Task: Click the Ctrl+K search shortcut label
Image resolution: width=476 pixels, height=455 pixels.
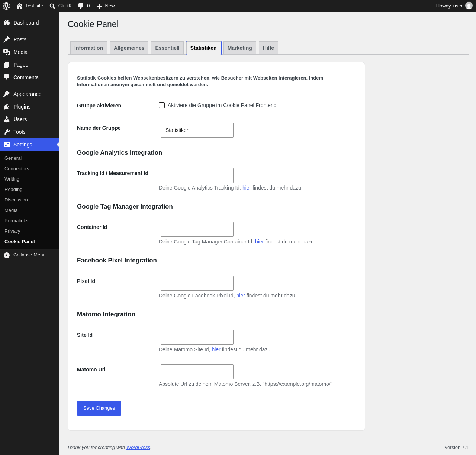Action: pyautogui.click(x=65, y=6)
